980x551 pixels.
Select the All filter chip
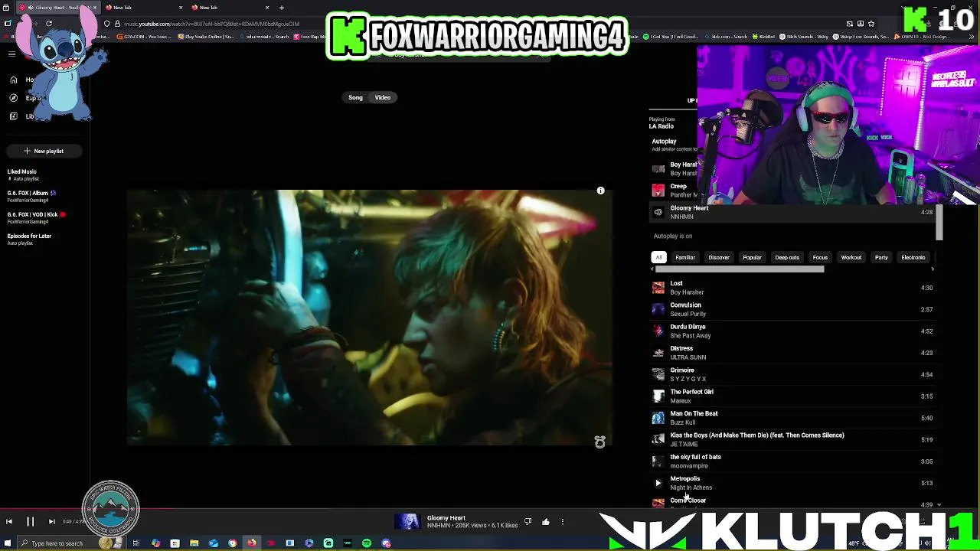(x=658, y=257)
